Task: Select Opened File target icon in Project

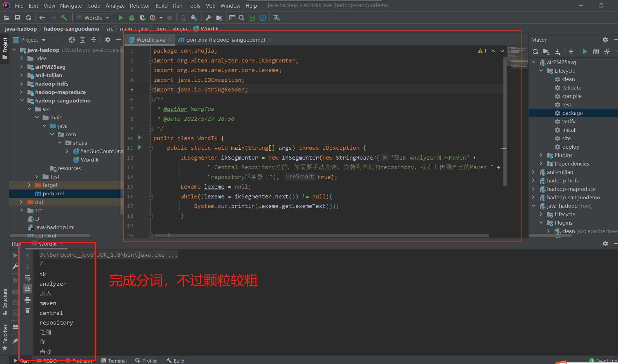Action: (72, 40)
